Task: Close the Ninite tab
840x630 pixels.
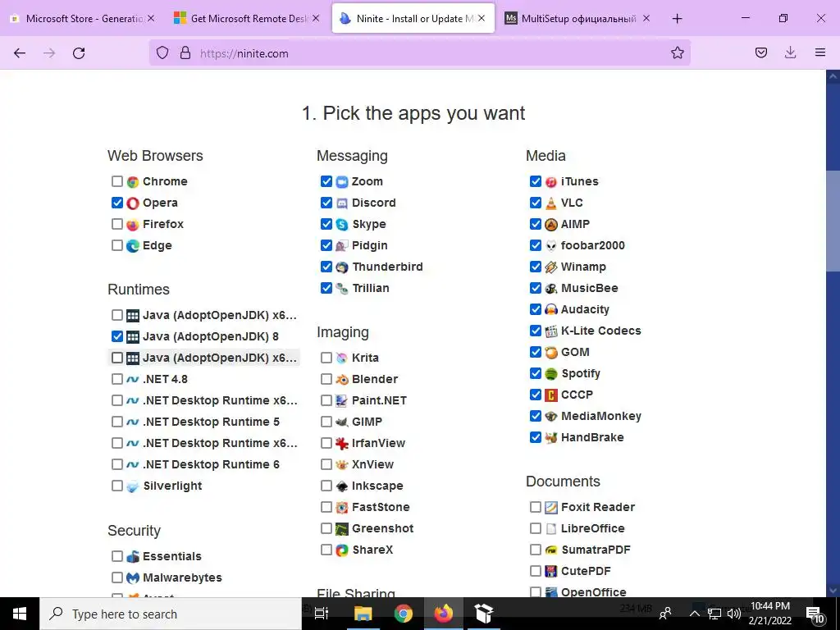Action: (x=482, y=18)
